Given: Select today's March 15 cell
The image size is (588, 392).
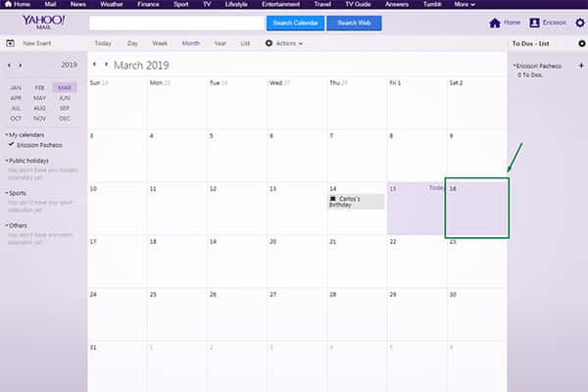Looking at the screenshot, I should coord(416,209).
